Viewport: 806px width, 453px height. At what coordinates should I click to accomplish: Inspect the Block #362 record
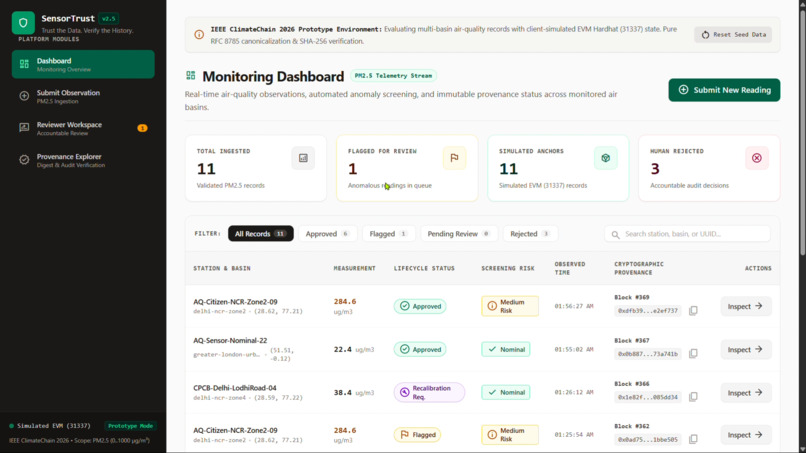[745, 434]
